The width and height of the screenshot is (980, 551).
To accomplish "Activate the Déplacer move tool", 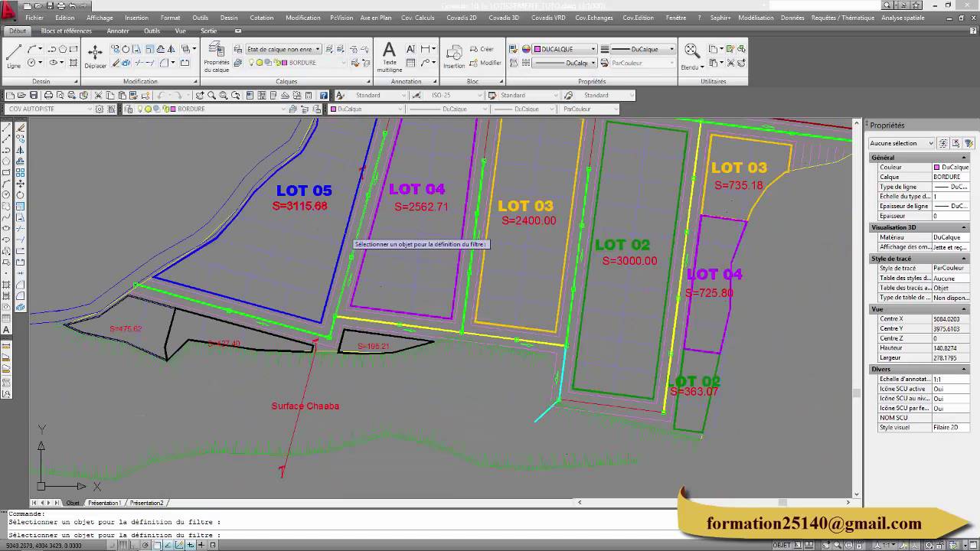I will (x=95, y=56).
